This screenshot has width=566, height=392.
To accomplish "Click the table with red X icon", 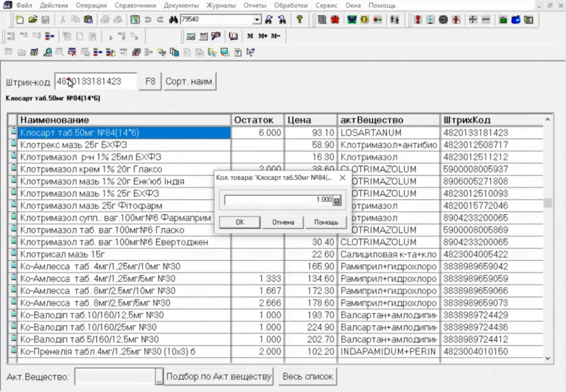I will point(72,52).
